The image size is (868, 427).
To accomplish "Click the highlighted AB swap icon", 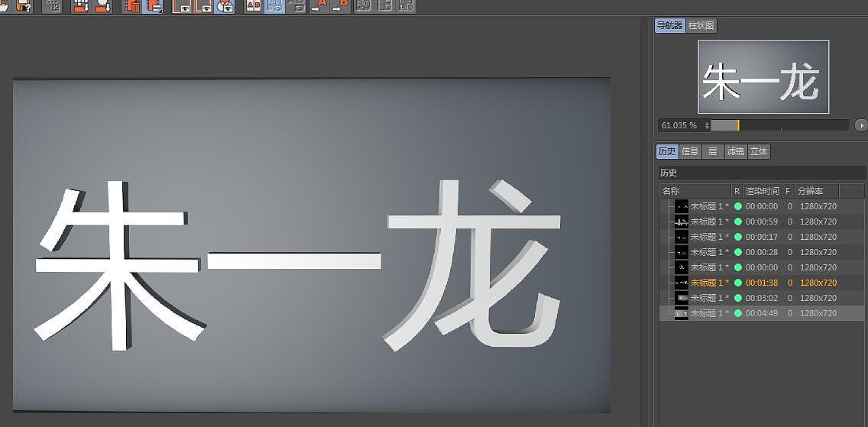I will (x=275, y=6).
